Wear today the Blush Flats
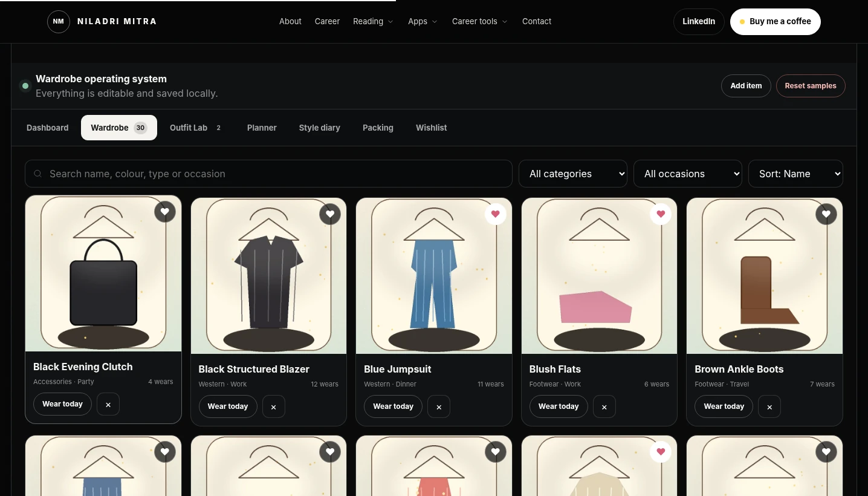Viewport: 868px width, 496px height. [559, 407]
